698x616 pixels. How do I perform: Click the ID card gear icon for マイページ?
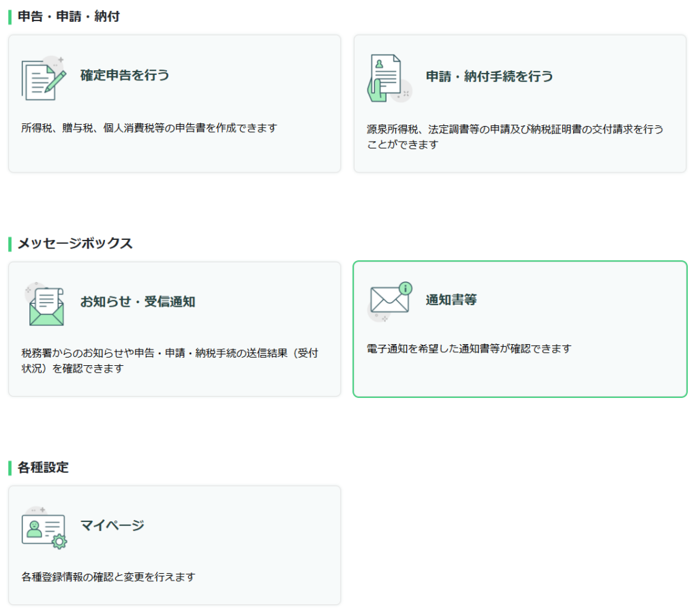(x=44, y=529)
